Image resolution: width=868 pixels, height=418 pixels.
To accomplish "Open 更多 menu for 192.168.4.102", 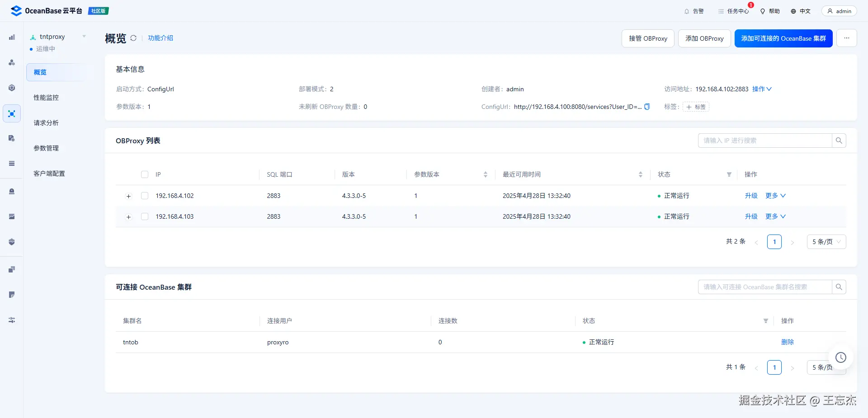I will (776, 196).
